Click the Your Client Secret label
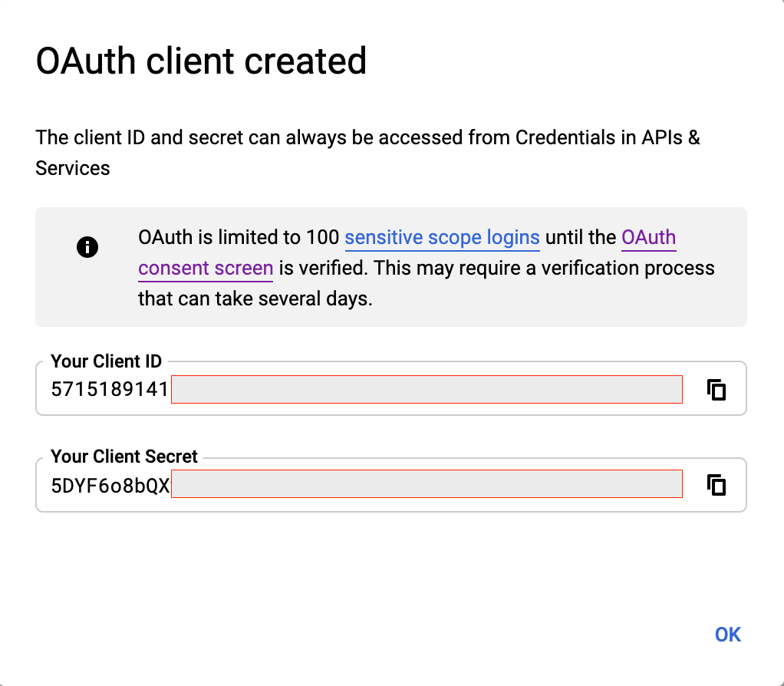Viewport: 784px width, 686px height. pyautogui.click(x=124, y=456)
